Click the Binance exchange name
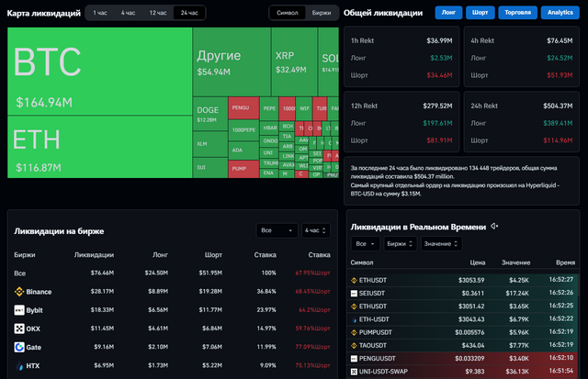Screen dimensions: 588x379 point(39,292)
